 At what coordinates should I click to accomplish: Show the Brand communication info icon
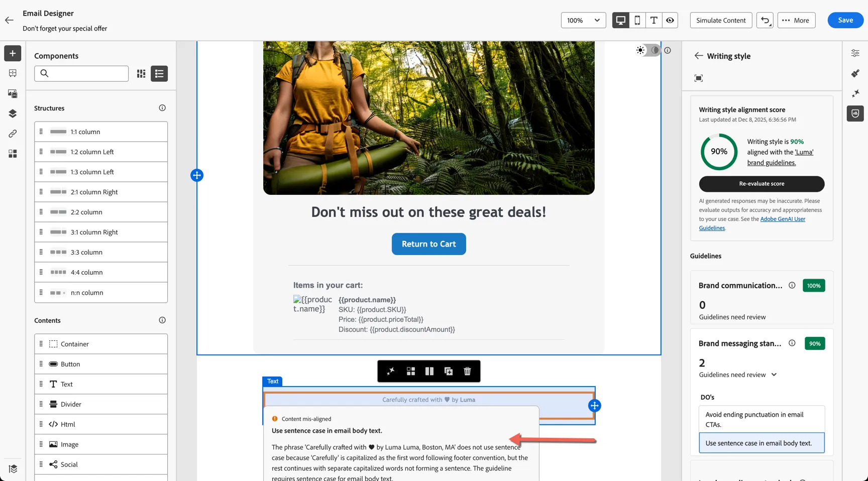[792, 285]
